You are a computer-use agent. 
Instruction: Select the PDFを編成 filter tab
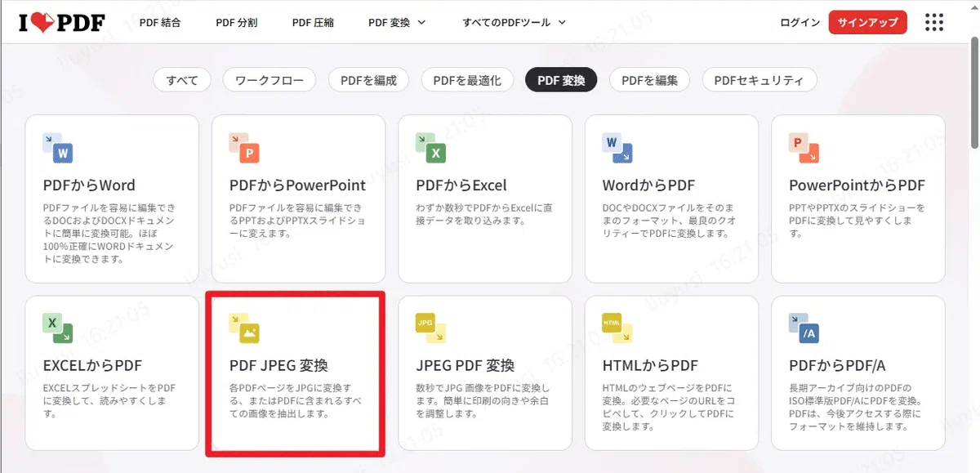[368, 80]
